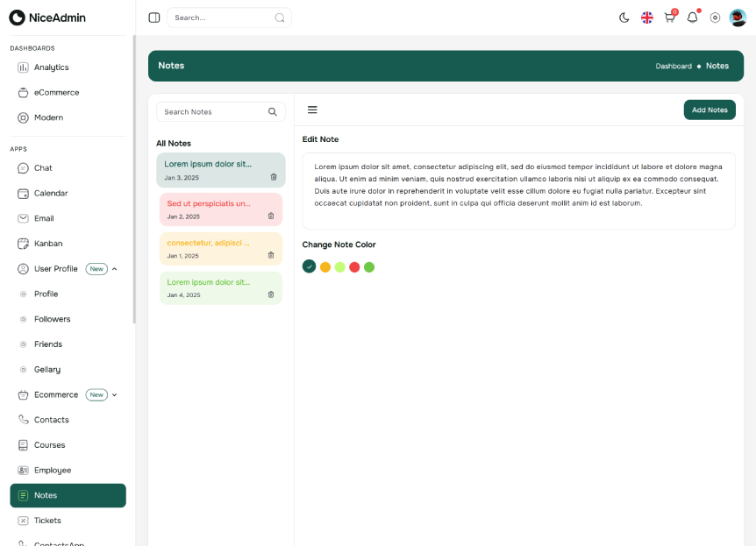Click the Chat bubble icon

click(x=23, y=168)
